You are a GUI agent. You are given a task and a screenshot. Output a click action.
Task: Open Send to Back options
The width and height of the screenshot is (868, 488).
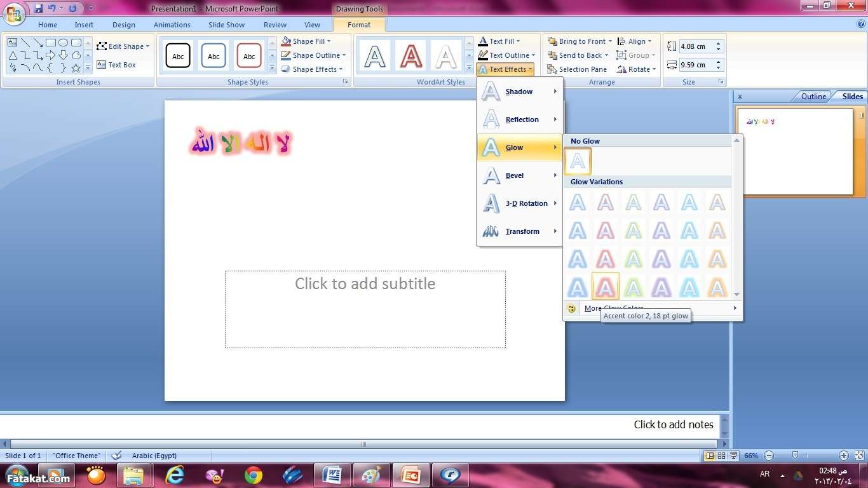tap(578, 55)
